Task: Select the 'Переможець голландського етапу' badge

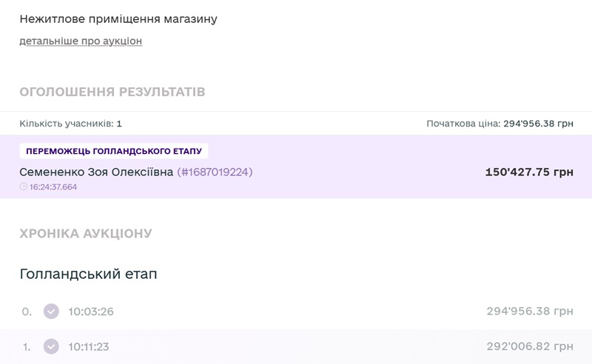Action: pos(114,152)
